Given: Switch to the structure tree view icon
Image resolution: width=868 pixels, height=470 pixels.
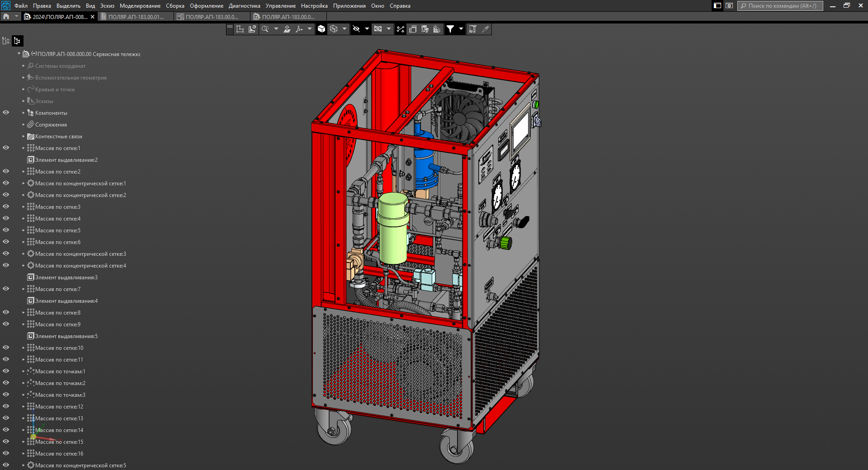Looking at the screenshot, I should (x=17, y=41).
